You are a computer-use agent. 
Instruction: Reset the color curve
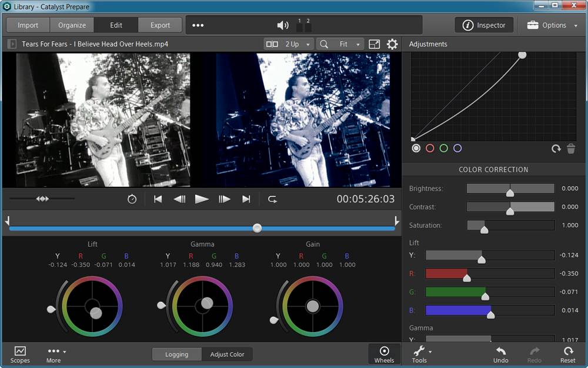click(556, 149)
